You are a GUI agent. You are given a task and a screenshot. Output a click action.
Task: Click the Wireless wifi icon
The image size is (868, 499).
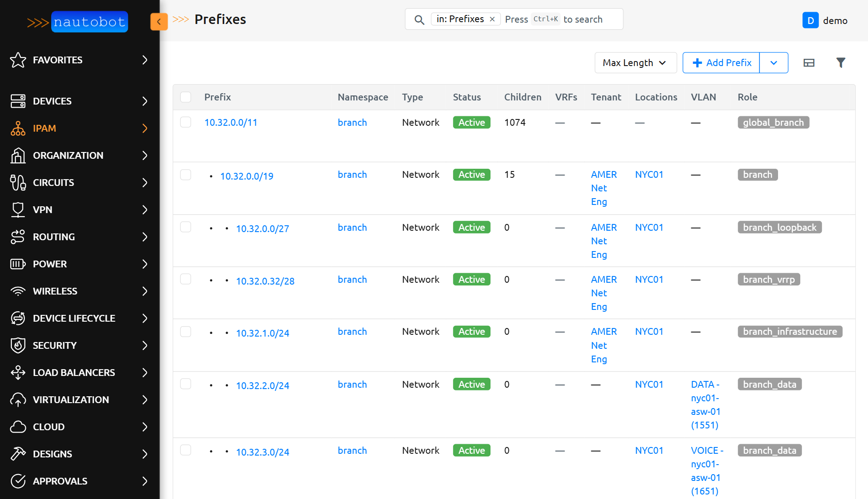[x=18, y=291]
